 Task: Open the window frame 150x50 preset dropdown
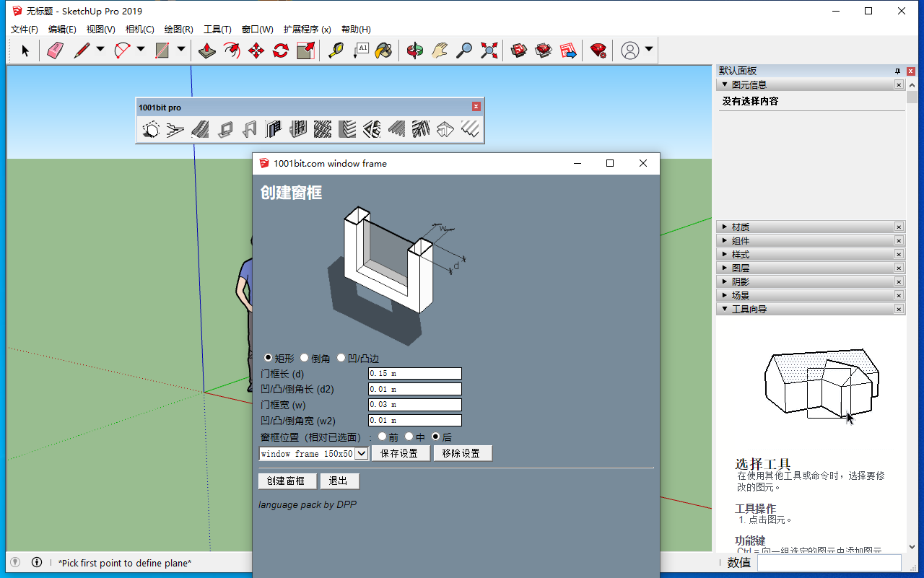(362, 453)
